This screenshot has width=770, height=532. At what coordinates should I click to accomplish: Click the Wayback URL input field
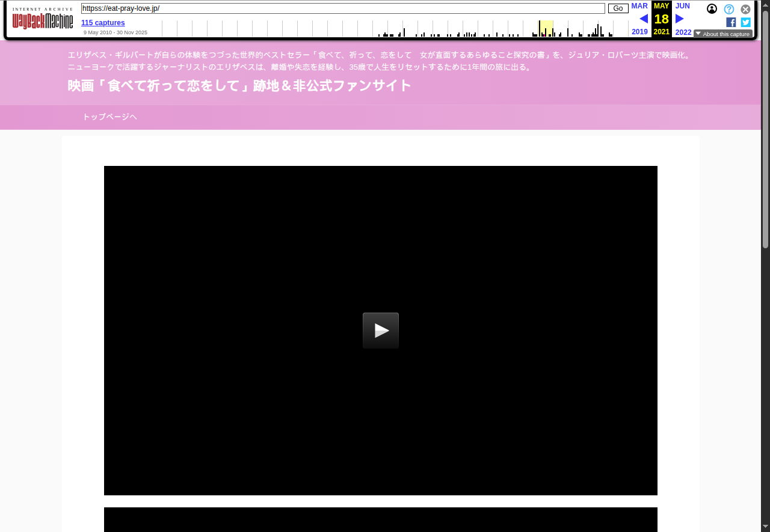pyautogui.click(x=343, y=8)
